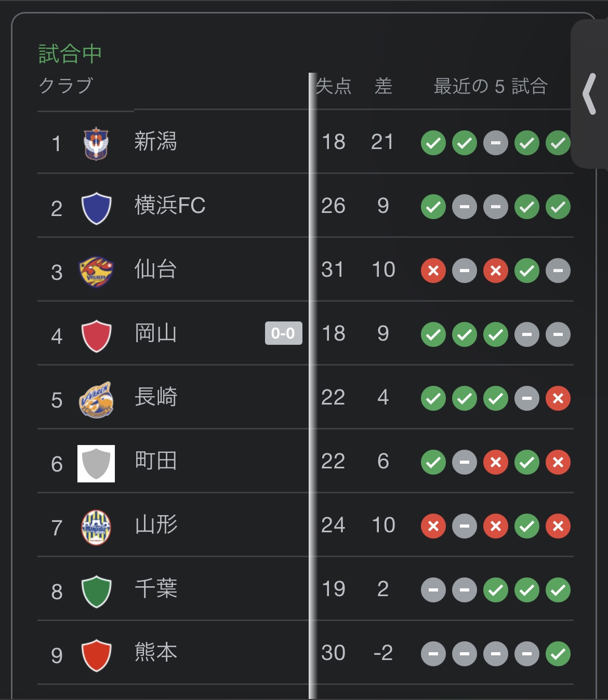Click the Niigata (新潟) club crest
608x700 pixels.
pos(96,143)
